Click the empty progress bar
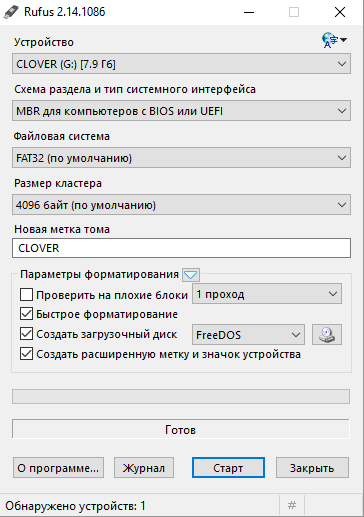Viewport: 364px width, 517px height. pyautogui.click(x=181, y=397)
